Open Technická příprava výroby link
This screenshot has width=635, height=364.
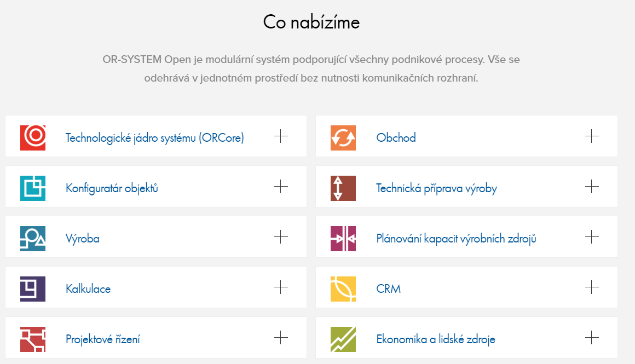[x=436, y=188]
